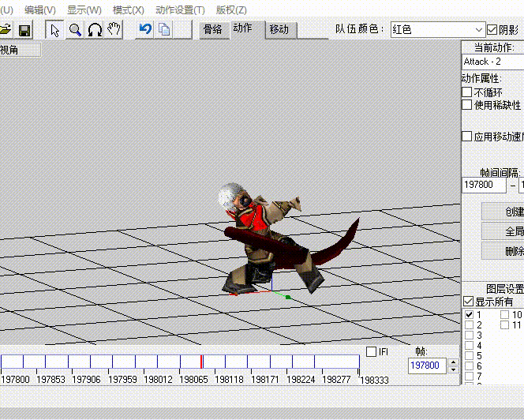This screenshot has height=420, width=524.
Task: Toggle the 显示所有 checkbox
Action: pos(468,302)
